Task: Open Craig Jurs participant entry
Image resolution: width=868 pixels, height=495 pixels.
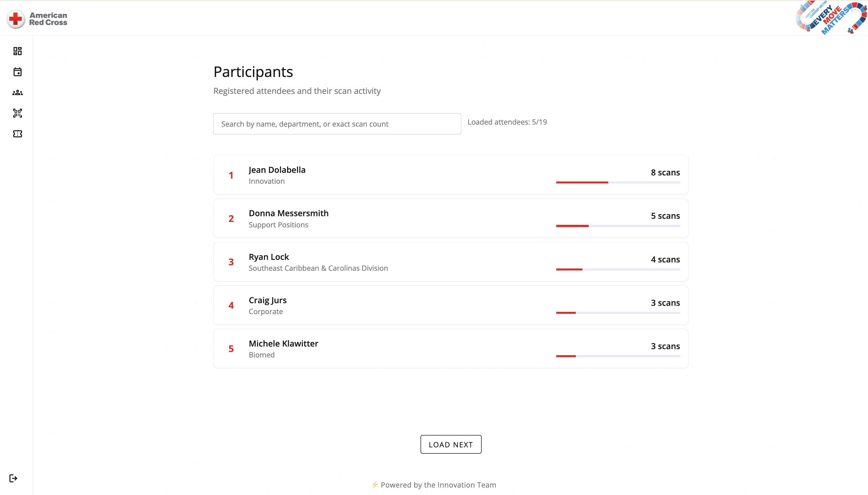Action: pos(451,305)
